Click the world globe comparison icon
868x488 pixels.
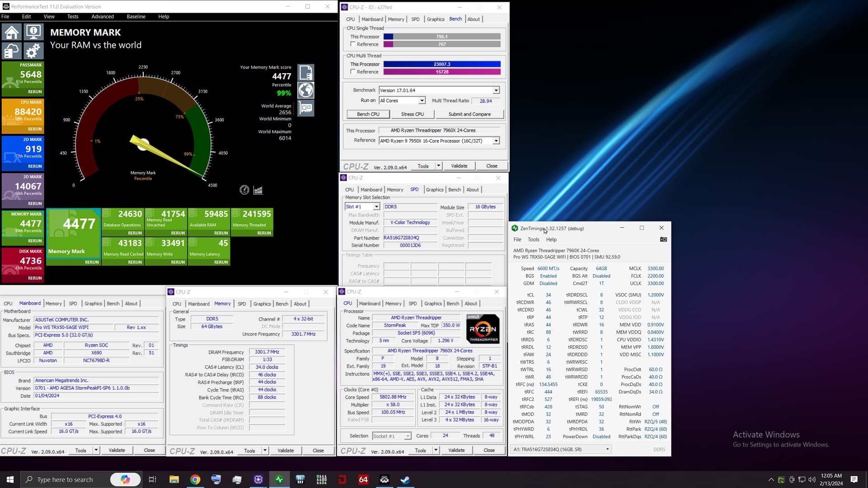click(x=306, y=90)
